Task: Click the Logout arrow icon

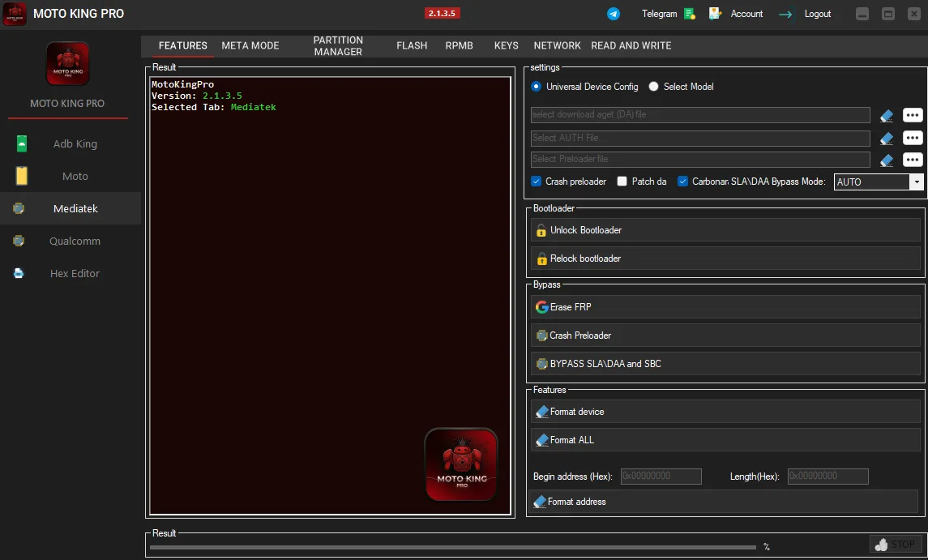Action: [785, 15]
